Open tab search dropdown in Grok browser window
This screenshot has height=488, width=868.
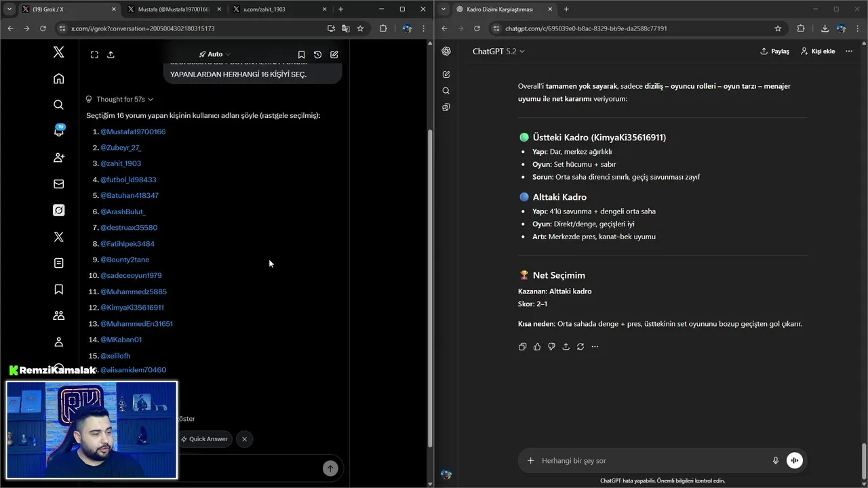coord(9,9)
